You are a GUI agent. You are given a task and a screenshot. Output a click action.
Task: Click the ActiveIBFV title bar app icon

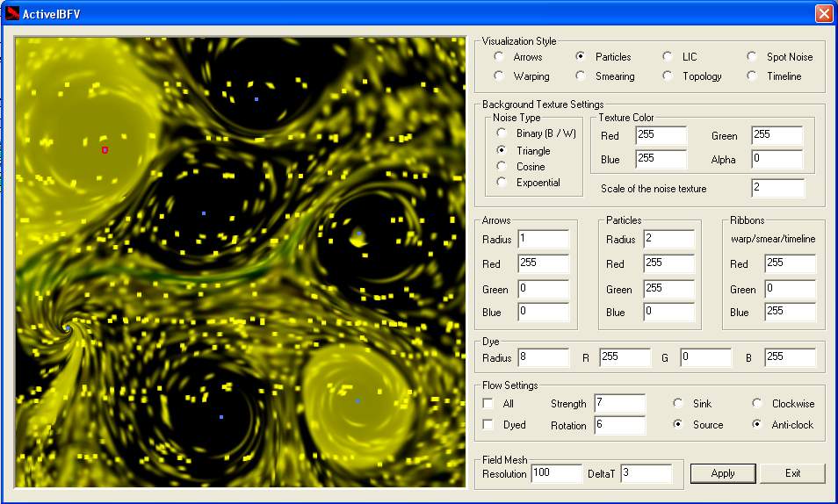13,13
